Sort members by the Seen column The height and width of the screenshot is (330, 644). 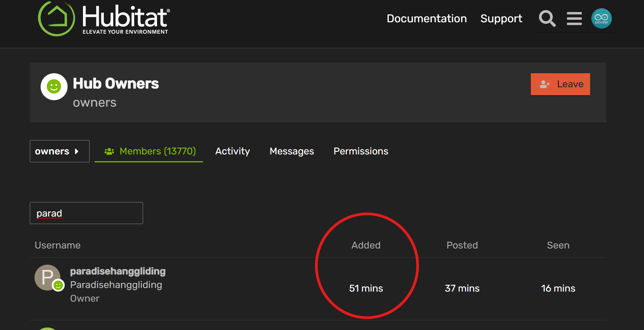(558, 245)
